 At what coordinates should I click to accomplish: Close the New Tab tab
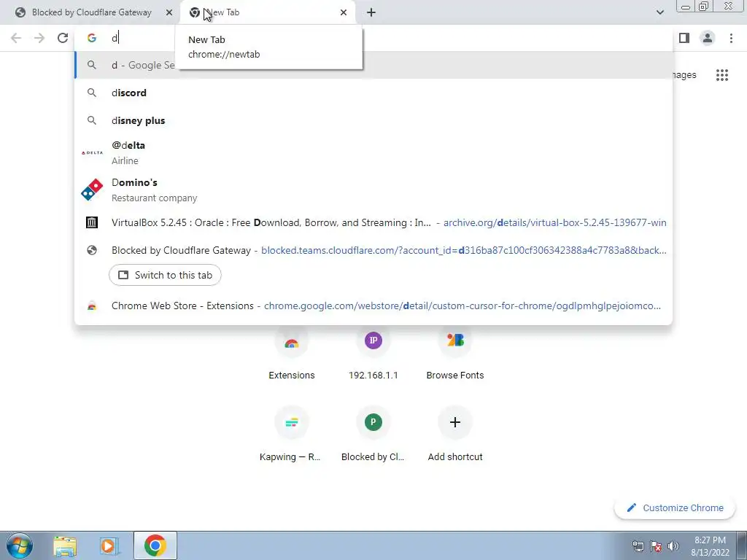click(344, 12)
